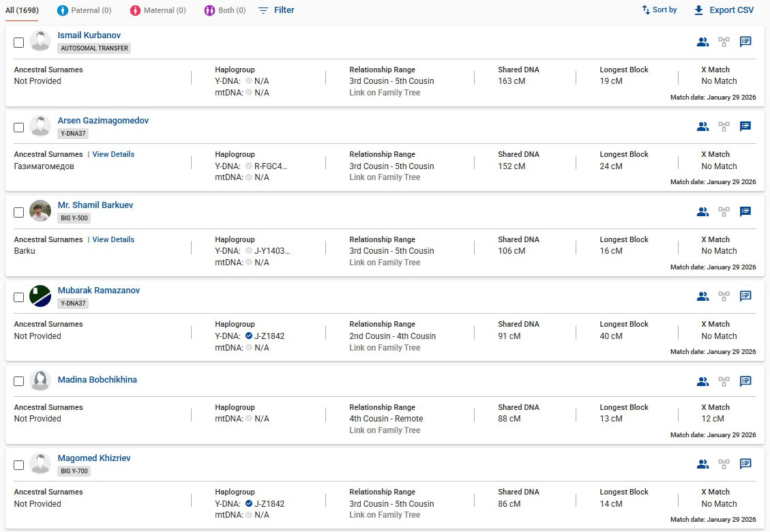
Task: Click the 2nd Cousin - 4th Cousin range
Action: pyautogui.click(x=392, y=336)
